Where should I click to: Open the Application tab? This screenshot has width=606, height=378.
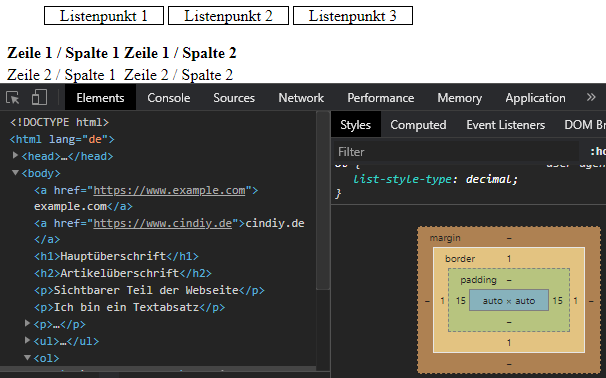click(x=535, y=98)
